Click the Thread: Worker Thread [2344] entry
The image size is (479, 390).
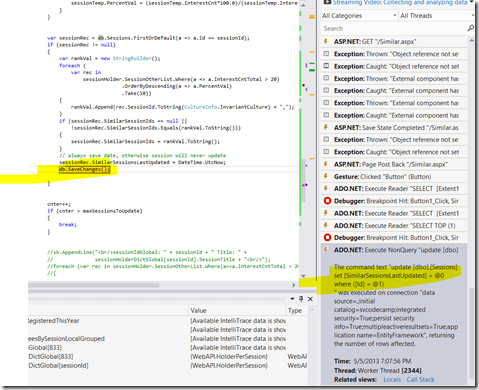pyautogui.click(x=378, y=371)
